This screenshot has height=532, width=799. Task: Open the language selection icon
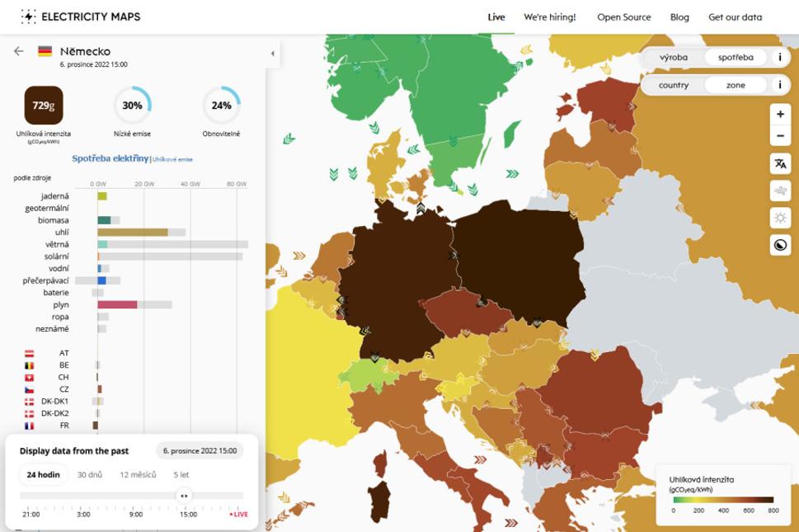pos(780,163)
